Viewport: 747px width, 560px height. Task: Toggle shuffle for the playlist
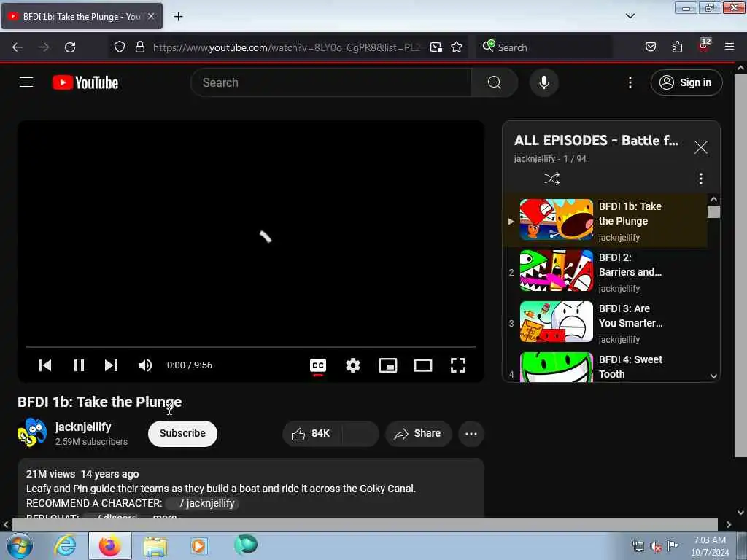(x=552, y=179)
